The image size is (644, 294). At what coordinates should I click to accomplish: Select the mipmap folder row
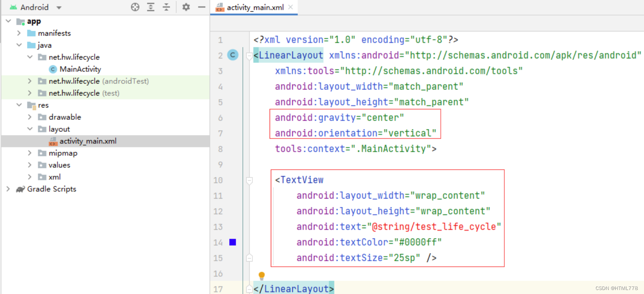coord(105,153)
